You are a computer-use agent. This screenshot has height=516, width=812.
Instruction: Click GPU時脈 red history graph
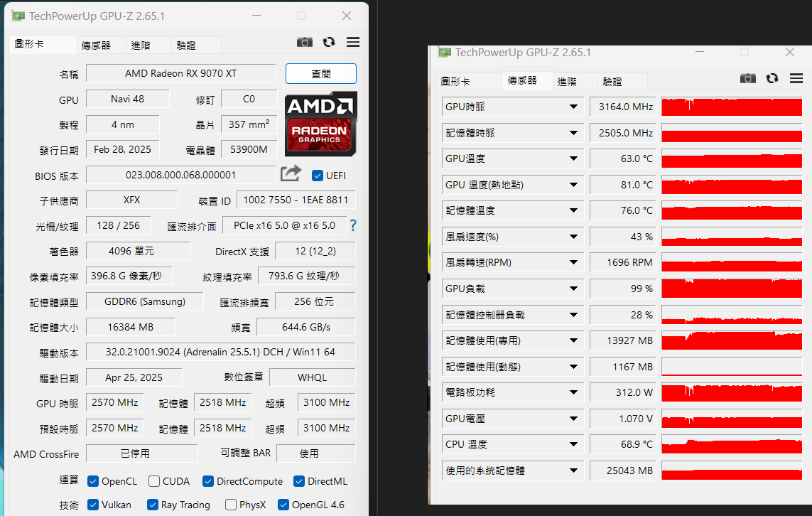click(732, 107)
